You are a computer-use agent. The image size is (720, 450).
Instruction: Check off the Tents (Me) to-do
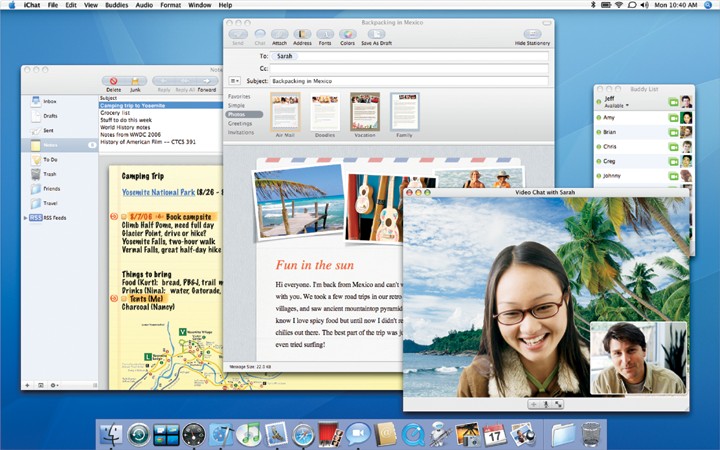click(x=124, y=298)
